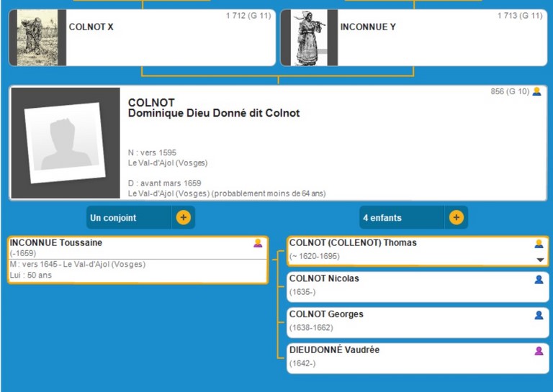553x392 pixels.
Task: Click the plus icon beside Un conjoint
Action: click(183, 217)
